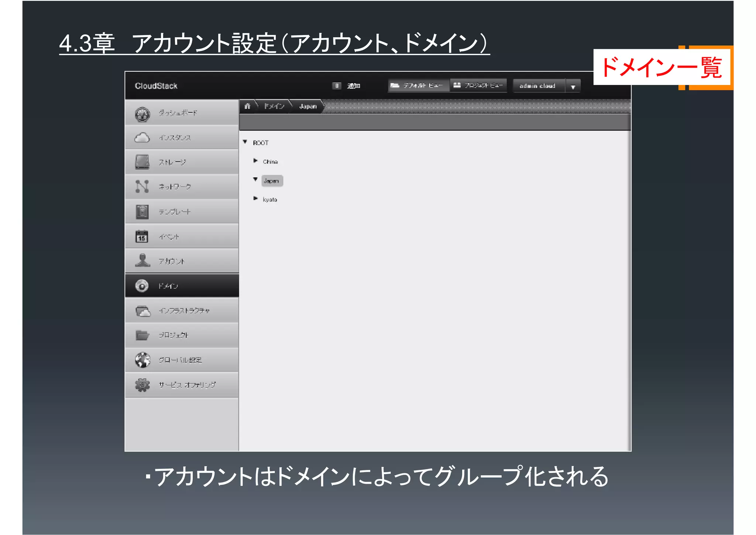
Task: Open テンプレート menu item
Action: (182, 212)
